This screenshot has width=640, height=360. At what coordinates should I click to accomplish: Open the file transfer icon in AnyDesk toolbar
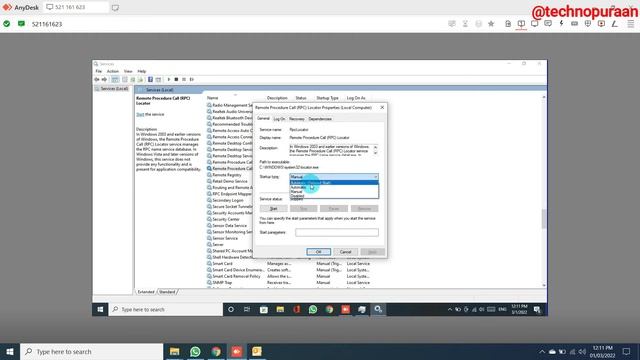coord(508,24)
